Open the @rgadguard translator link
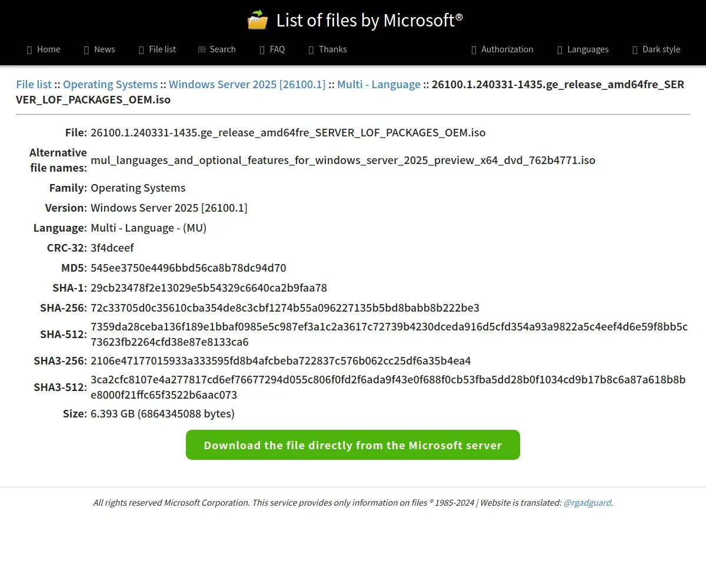The height and width of the screenshot is (588, 706). pos(587,503)
